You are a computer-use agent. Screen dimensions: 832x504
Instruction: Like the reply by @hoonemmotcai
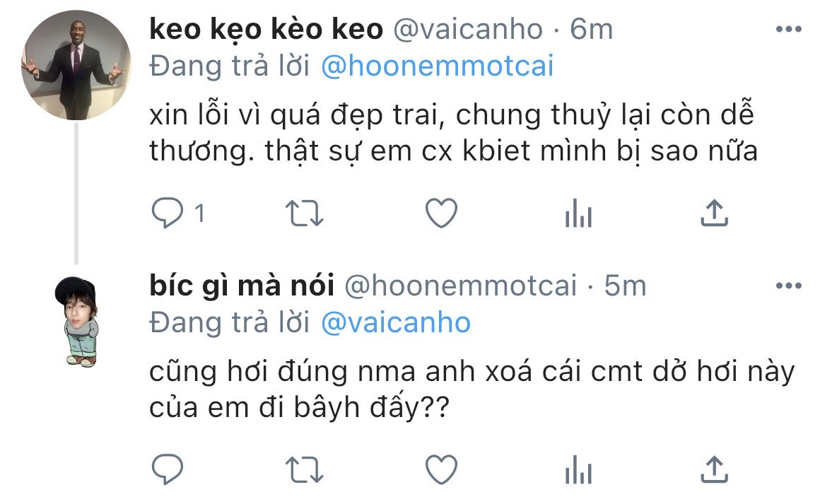(x=442, y=469)
